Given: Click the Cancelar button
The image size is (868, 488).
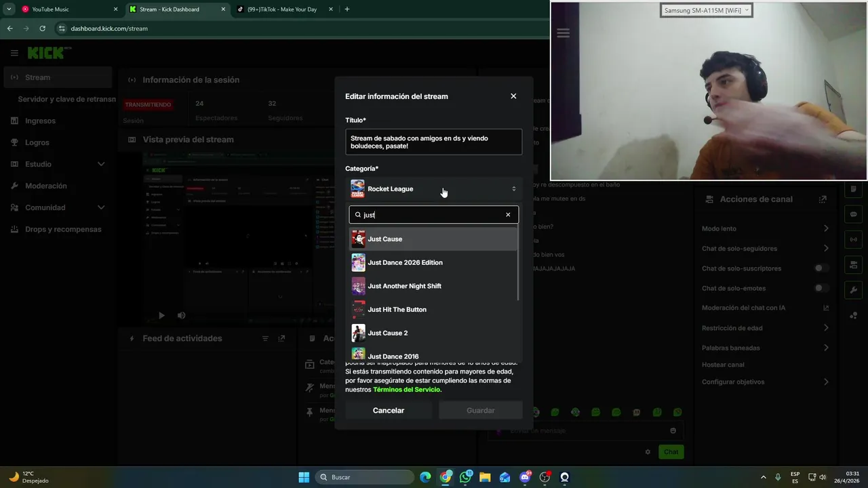Looking at the screenshot, I should (x=389, y=410).
